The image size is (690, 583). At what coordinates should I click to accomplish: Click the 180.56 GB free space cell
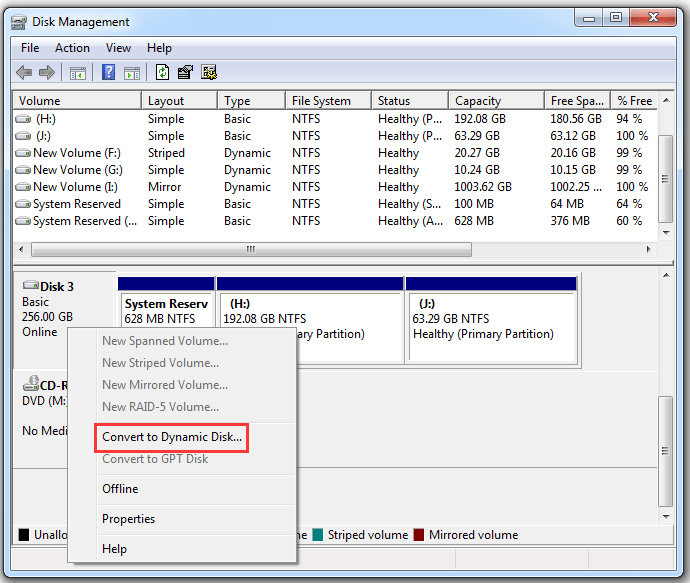click(x=576, y=119)
